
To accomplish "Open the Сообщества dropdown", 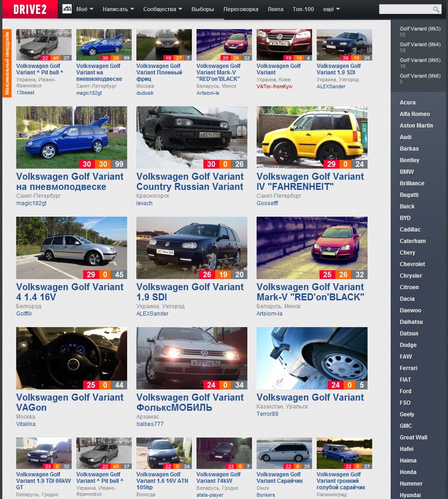I will pos(162,9).
